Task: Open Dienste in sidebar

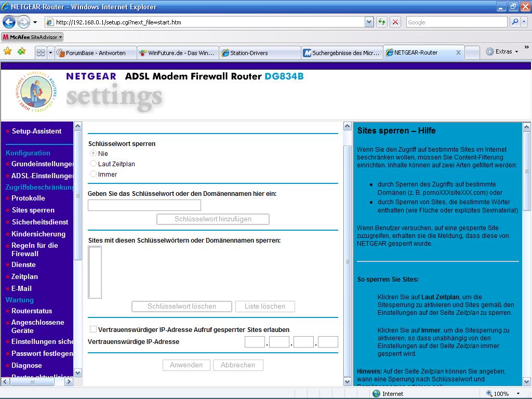Action: click(x=23, y=264)
